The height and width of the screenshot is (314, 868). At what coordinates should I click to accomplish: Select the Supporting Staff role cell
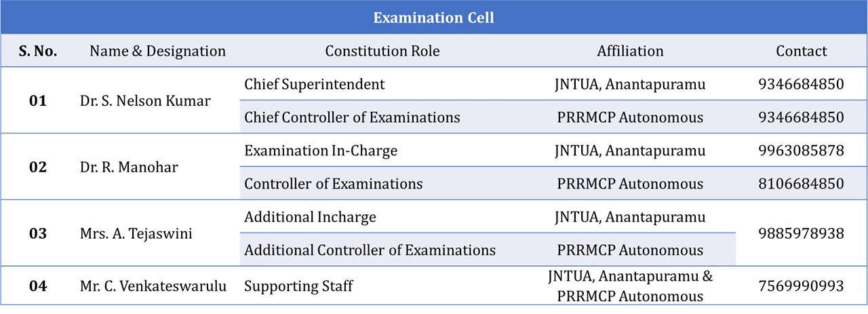(298, 286)
